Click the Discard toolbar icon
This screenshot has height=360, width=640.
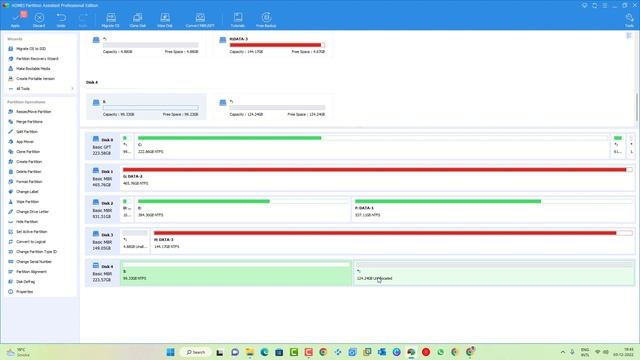point(39,20)
